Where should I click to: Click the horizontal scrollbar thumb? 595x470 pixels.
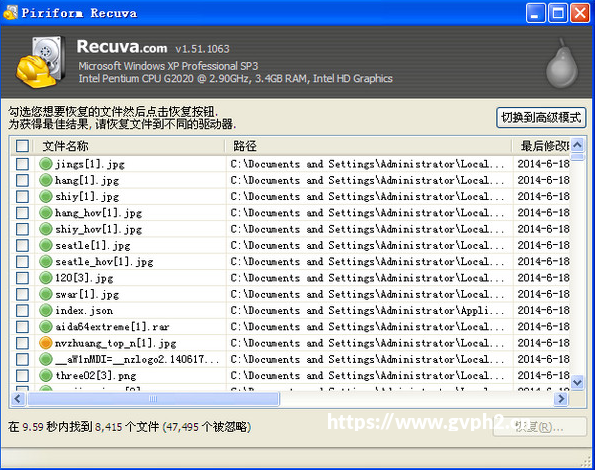[153, 399]
